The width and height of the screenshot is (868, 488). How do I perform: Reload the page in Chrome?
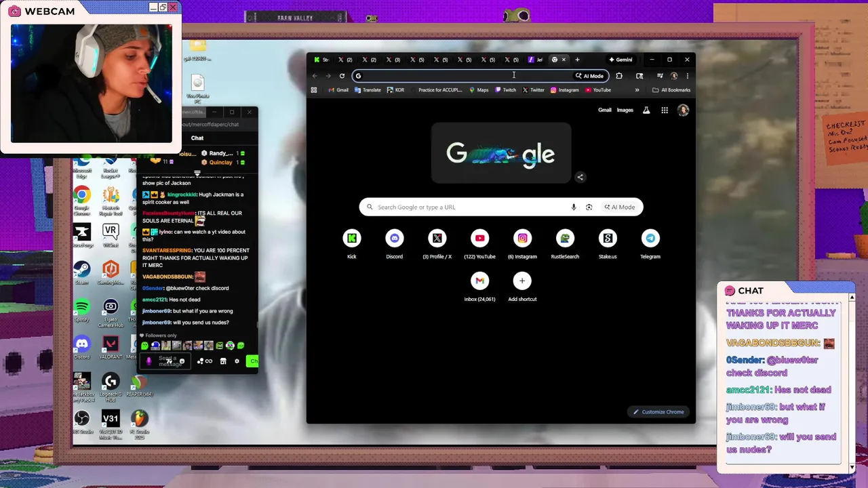point(342,76)
